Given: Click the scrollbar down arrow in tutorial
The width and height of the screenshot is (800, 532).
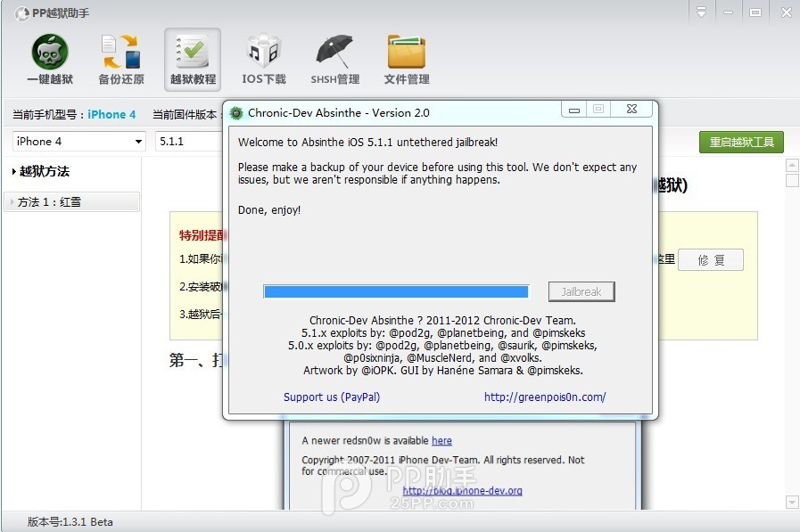Looking at the screenshot, I should click(792, 502).
